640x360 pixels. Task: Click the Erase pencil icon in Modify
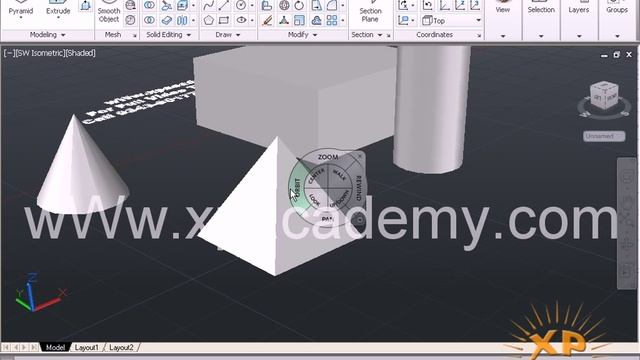coord(267,20)
